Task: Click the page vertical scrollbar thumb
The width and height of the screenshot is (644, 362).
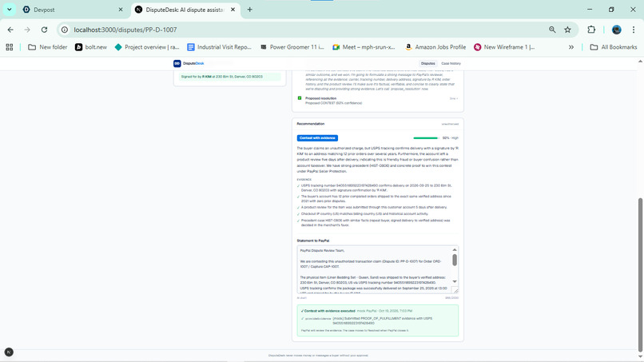Action: [x=640, y=274]
